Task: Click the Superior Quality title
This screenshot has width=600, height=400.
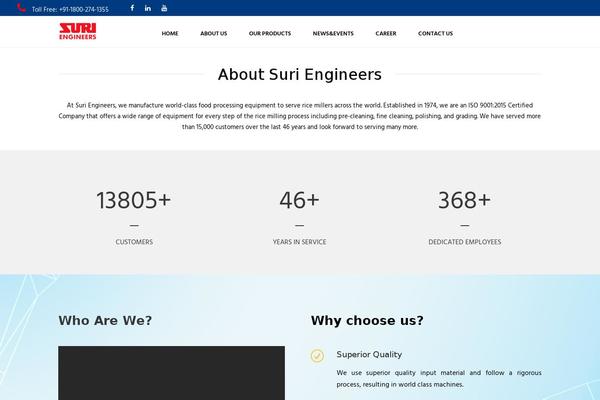Action: tap(369, 354)
